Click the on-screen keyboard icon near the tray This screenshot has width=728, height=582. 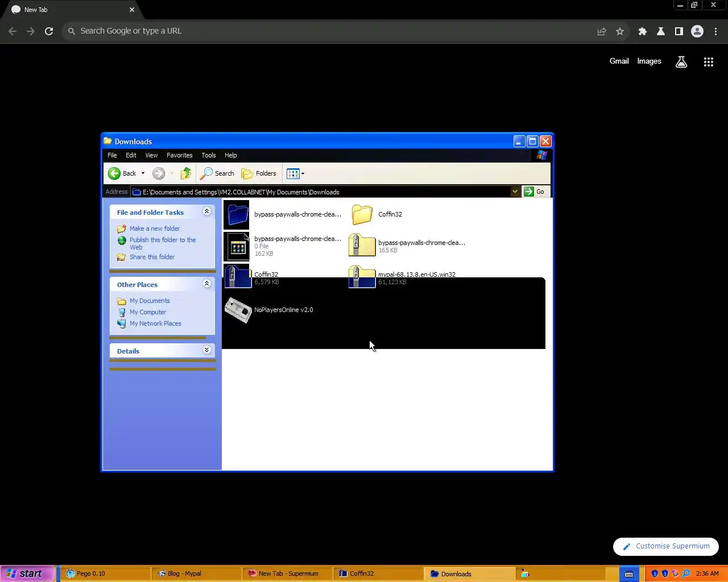coord(629,573)
